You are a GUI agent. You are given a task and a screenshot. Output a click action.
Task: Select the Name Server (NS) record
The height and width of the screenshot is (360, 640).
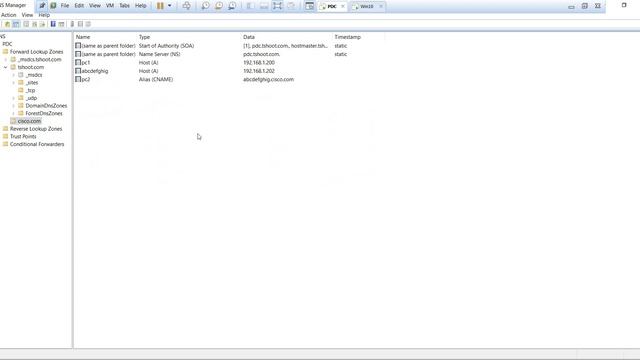(159, 54)
